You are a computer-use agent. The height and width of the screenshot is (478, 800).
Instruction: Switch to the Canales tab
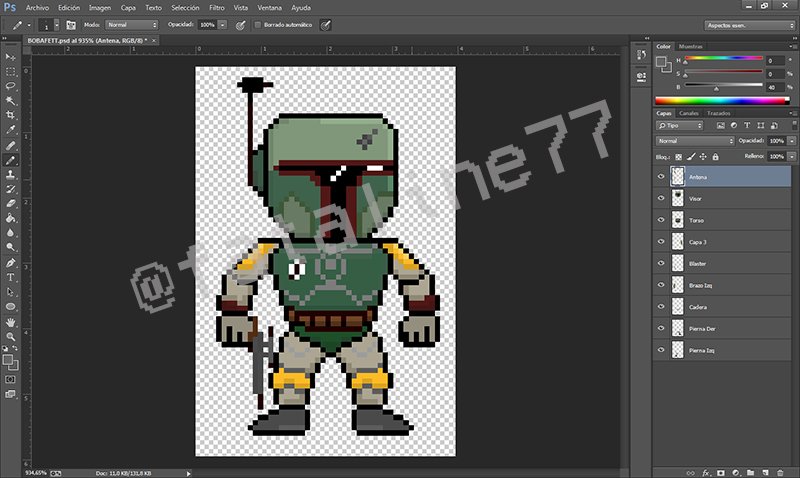tap(689, 113)
